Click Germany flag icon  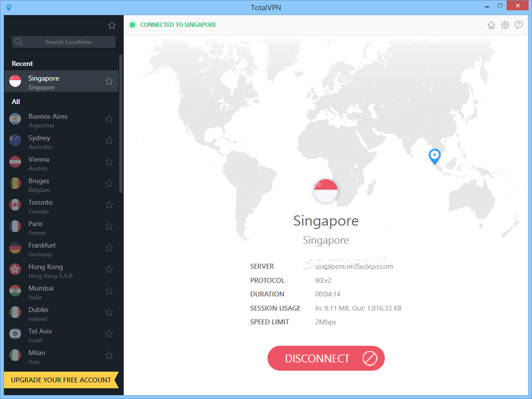pos(15,248)
